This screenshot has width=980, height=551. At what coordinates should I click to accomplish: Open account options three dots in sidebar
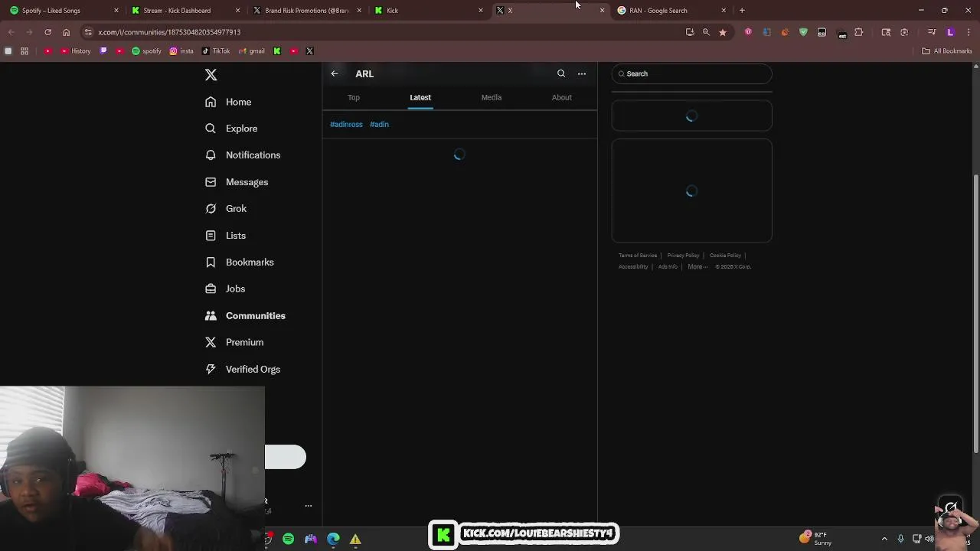(x=309, y=506)
